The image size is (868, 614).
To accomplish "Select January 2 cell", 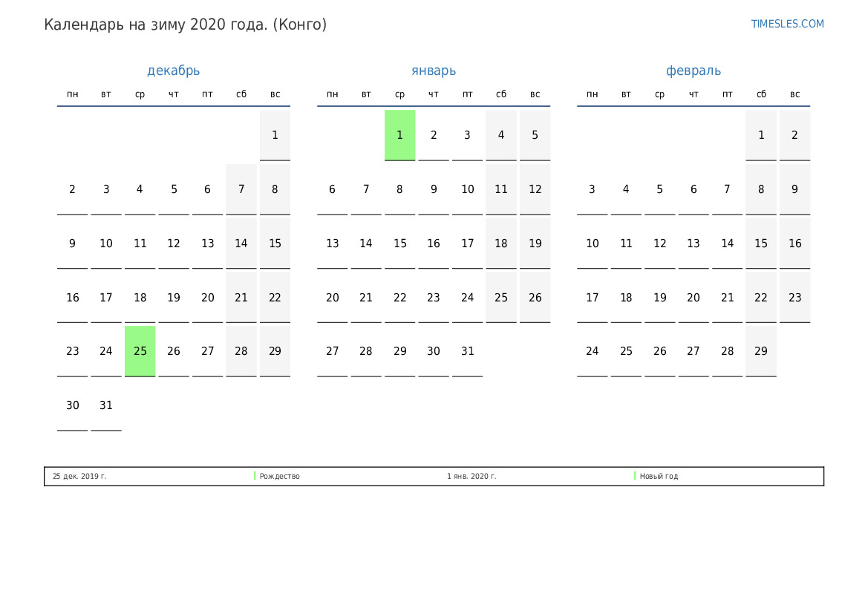I will coord(434,135).
